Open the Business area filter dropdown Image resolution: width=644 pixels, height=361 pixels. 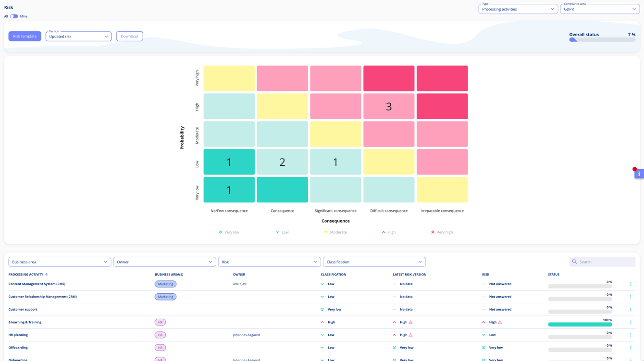point(60,262)
